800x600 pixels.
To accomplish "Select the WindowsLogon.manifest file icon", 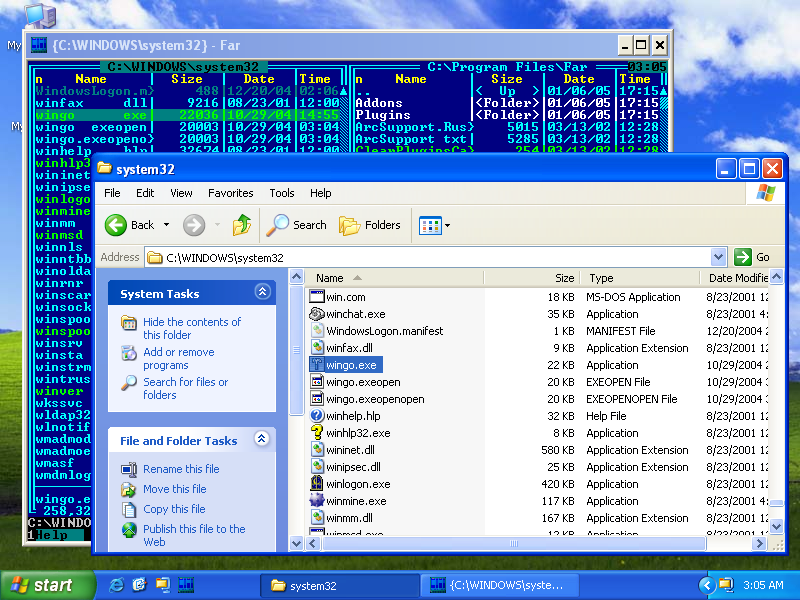I will (x=317, y=331).
